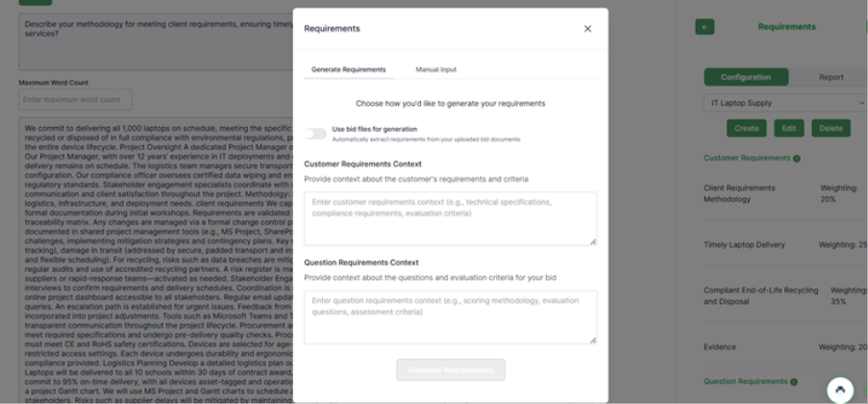The height and width of the screenshot is (404, 868).
Task: Switch to the Manual Input tab
Action: pos(435,70)
